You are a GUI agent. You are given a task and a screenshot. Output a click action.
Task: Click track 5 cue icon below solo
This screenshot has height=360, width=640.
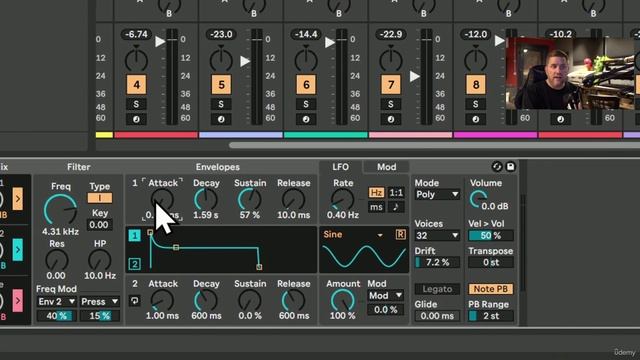point(221,119)
